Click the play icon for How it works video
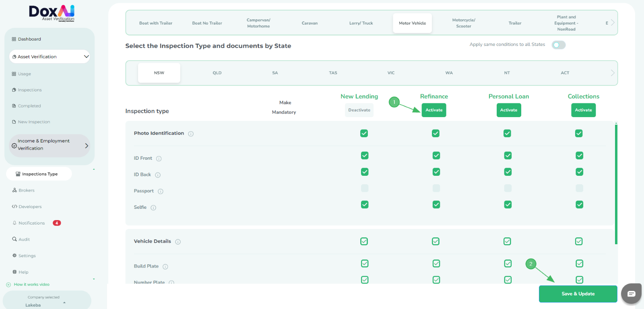The width and height of the screenshot is (644, 309). [8, 284]
